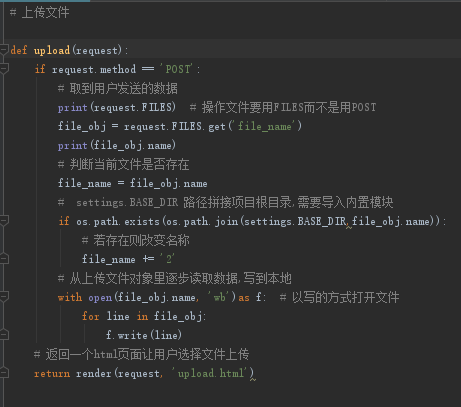Click the for keyword in for line loop
Viewport: 461px width, 407px height.
pos(91,316)
